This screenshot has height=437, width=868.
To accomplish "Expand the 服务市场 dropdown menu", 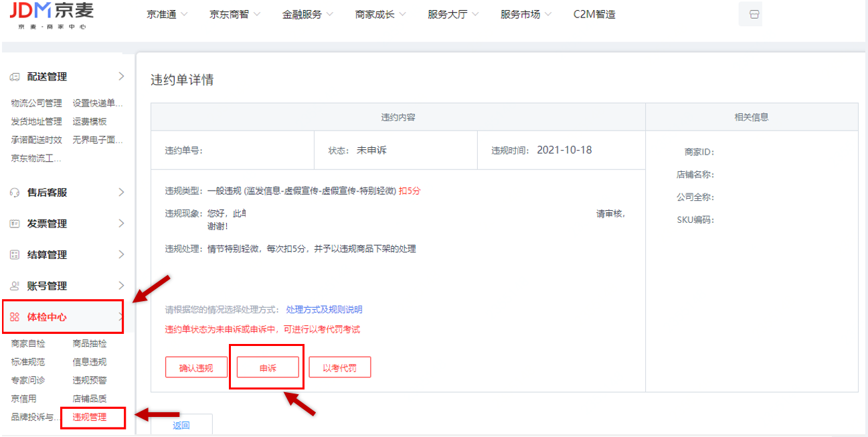I will click(526, 15).
